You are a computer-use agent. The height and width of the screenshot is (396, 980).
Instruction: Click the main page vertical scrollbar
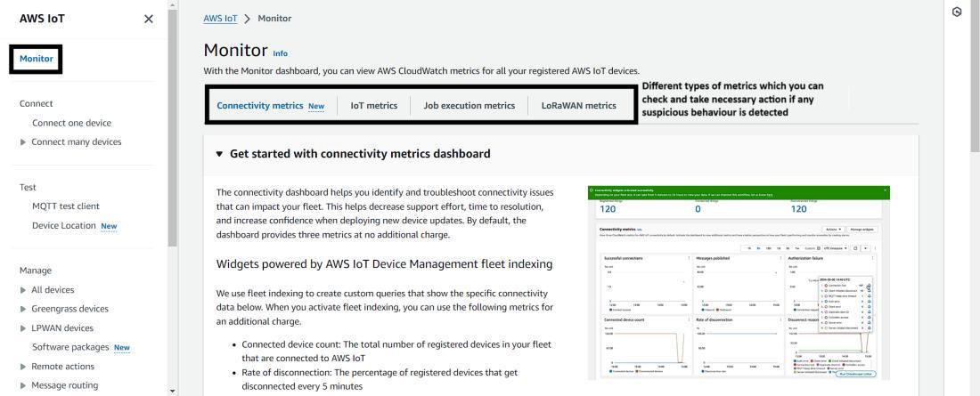click(975, 75)
